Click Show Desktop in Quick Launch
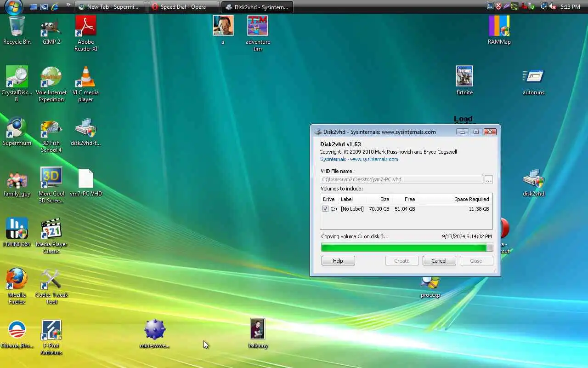The height and width of the screenshot is (368, 588). pos(33,7)
